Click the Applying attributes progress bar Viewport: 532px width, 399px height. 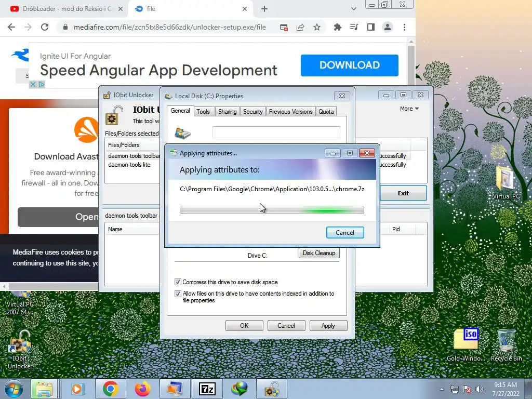272,210
